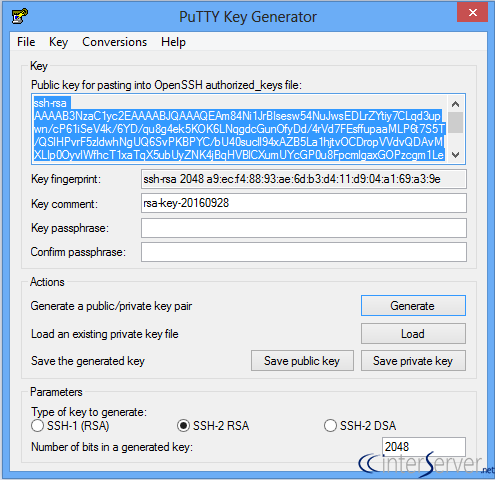This screenshot has height=480, width=495.
Task: Focus the Confirm passphrase field
Action: pos(304,252)
